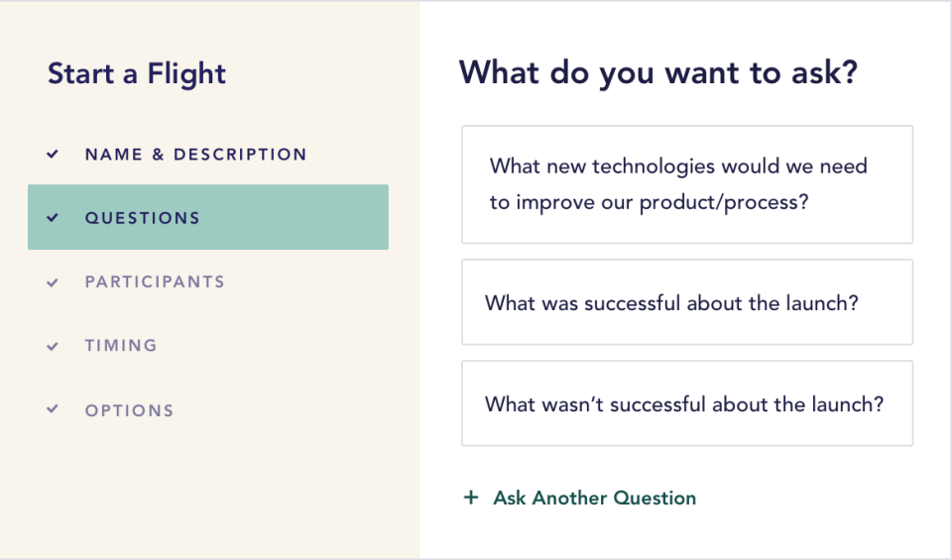Switch to the Timing step

tap(121, 346)
